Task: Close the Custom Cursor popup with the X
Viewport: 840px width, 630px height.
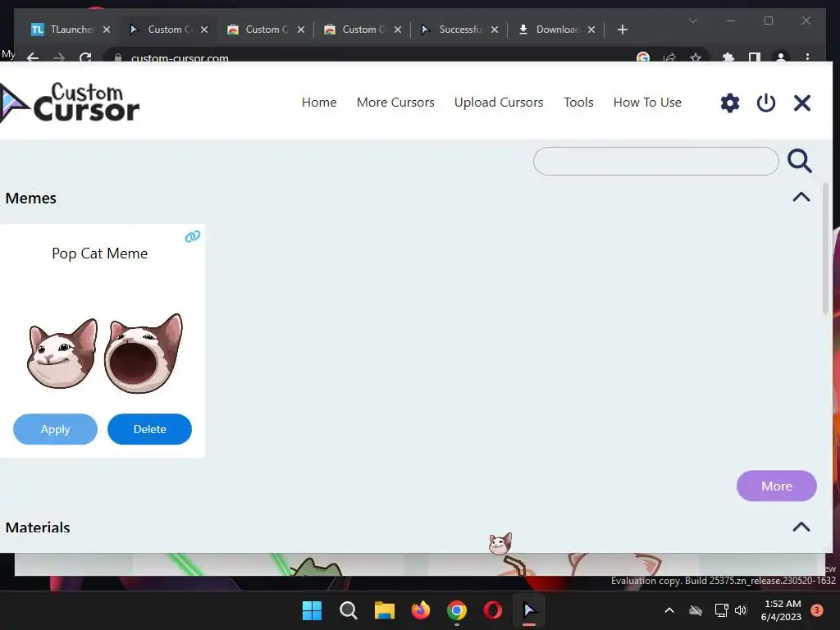Action: coord(802,103)
